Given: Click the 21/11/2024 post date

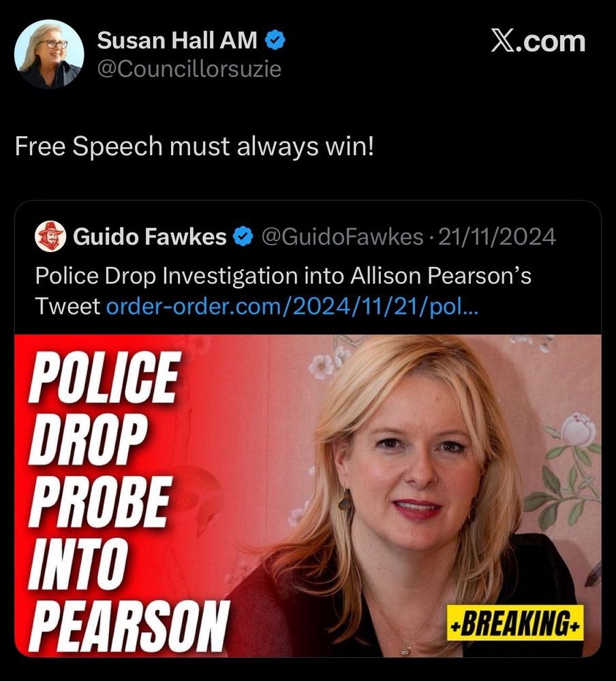Looking at the screenshot, I should (497, 237).
